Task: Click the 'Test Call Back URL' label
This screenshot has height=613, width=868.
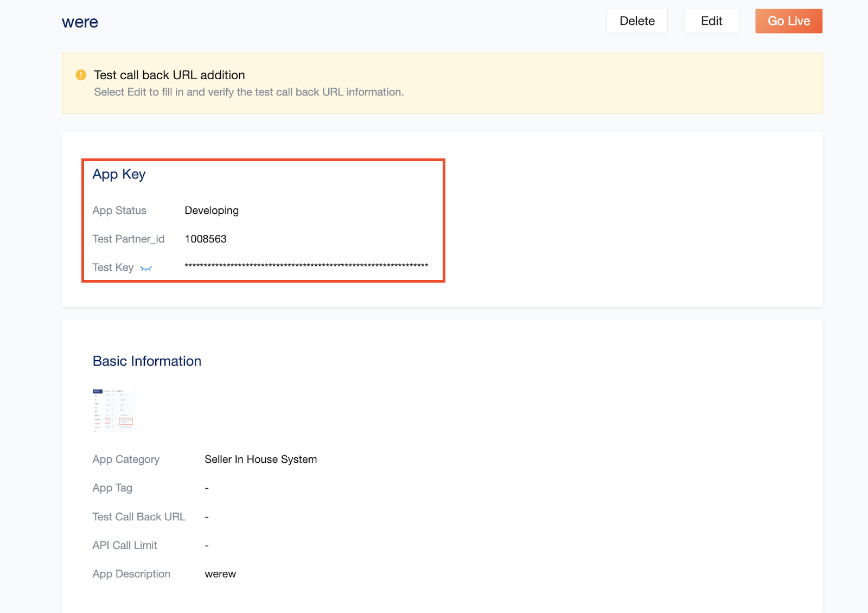Action: pyautogui.click(x=139, y=517)
